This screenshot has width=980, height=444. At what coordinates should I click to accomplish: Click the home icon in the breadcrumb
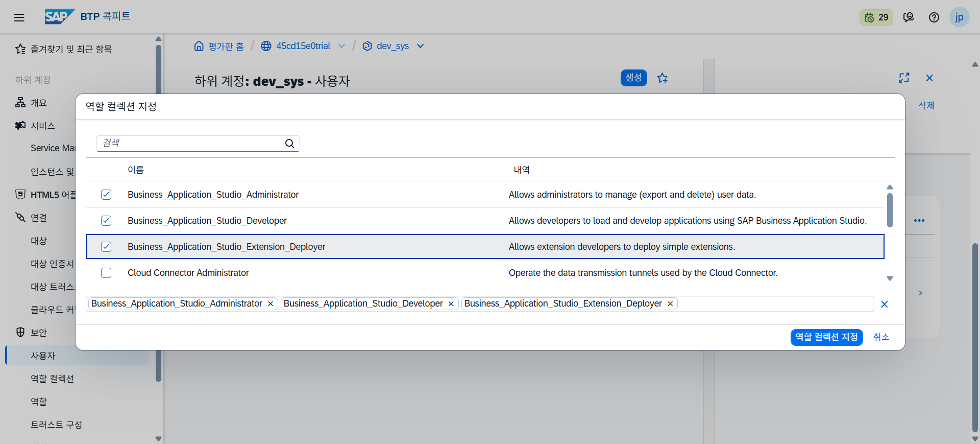[x=199, y=46]
